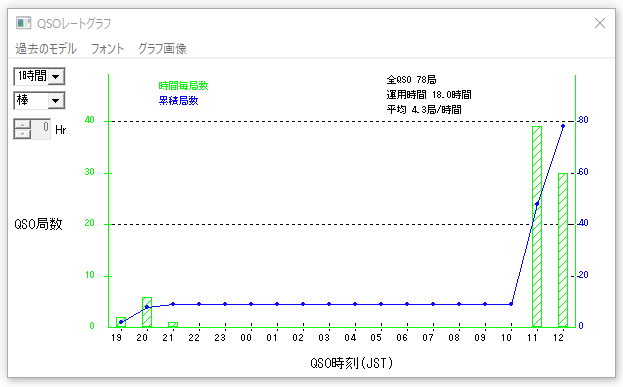
Task: Click the 時間毎局数 legend label
Action: (x=183, y=85)
